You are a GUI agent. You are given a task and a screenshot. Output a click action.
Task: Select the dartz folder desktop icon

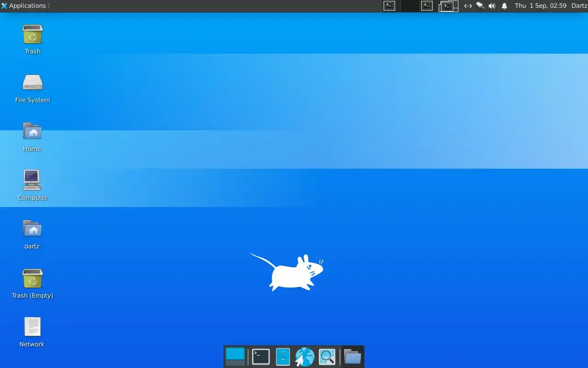coord(32,229)
